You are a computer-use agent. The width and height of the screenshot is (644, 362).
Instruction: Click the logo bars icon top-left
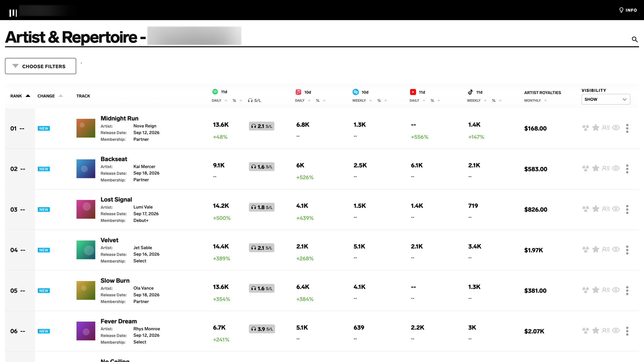pyautogui.click(x=13, y=13)
